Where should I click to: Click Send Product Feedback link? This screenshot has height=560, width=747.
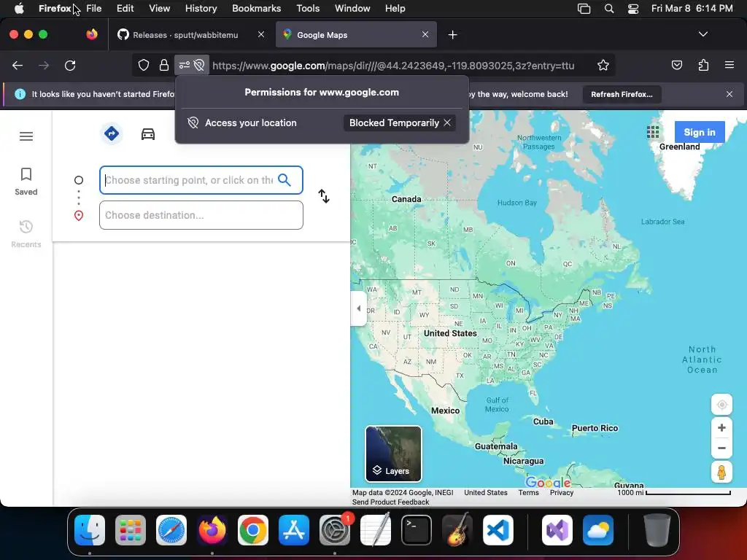pos(391,502)
